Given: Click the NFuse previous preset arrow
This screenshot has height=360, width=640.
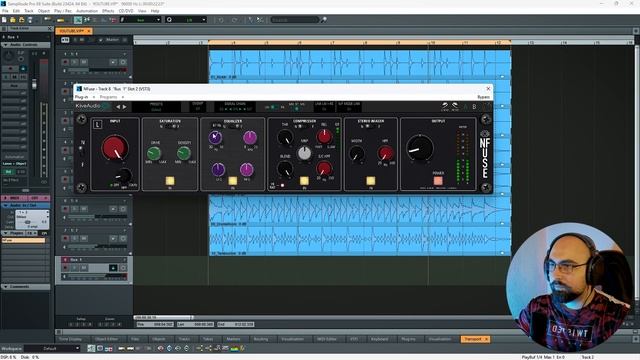Looking at the screenshot, I should pos(118,107).
